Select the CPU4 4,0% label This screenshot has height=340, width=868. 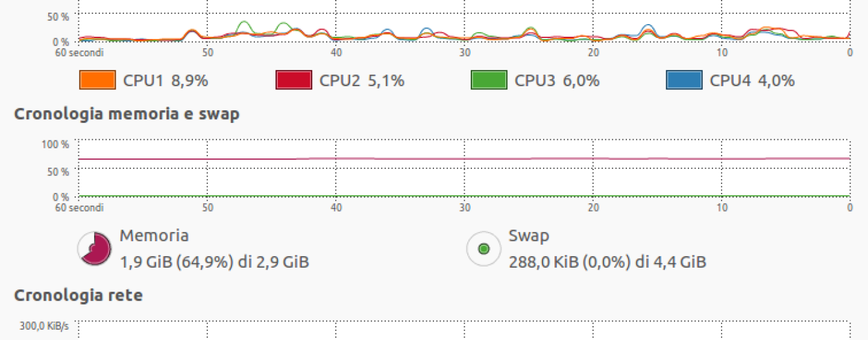(752, 81)
